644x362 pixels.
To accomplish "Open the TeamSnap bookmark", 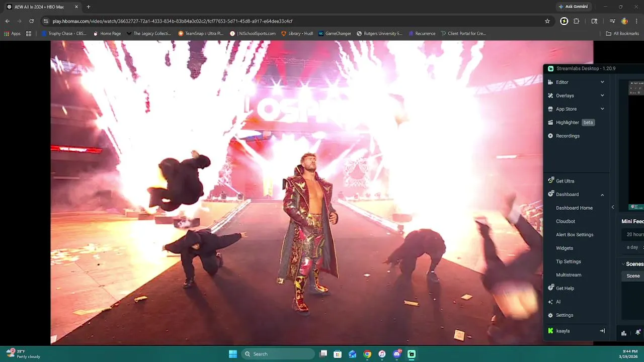I will (201, 34).
